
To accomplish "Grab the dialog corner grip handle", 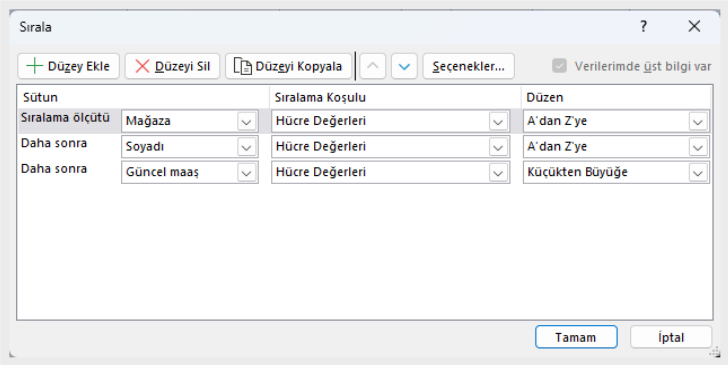I will [x=715, y=353].
